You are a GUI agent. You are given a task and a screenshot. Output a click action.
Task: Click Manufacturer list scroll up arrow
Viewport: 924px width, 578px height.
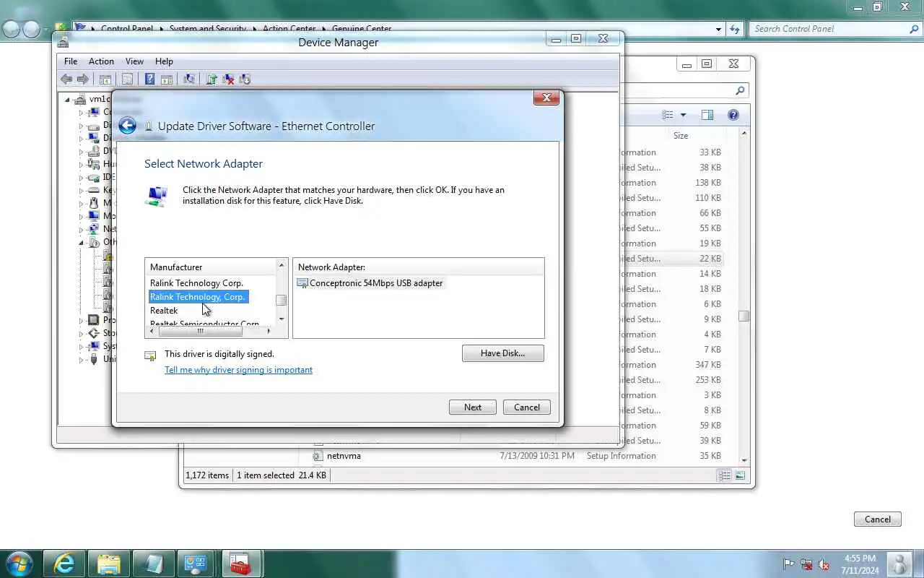pyautogui.click(x=282, y=266)
